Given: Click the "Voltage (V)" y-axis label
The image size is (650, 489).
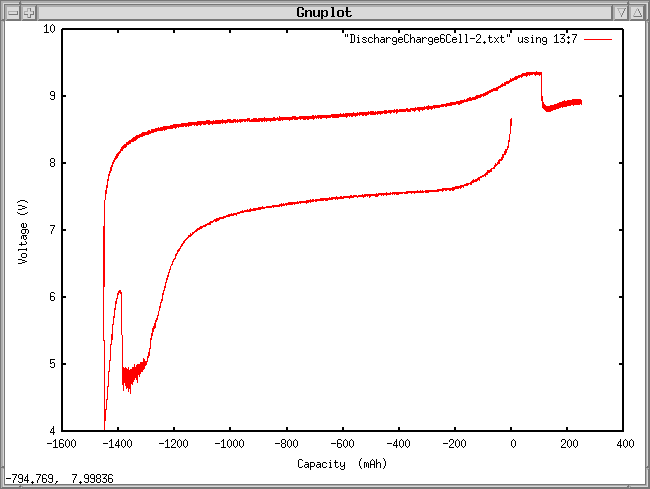Looking at the screenshot, I should [23, 230].
